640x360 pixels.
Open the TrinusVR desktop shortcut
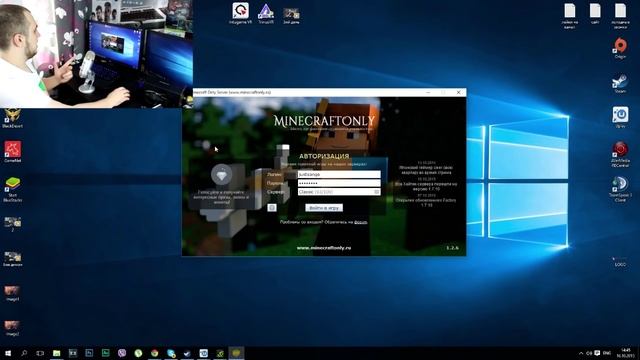[266, 13]
